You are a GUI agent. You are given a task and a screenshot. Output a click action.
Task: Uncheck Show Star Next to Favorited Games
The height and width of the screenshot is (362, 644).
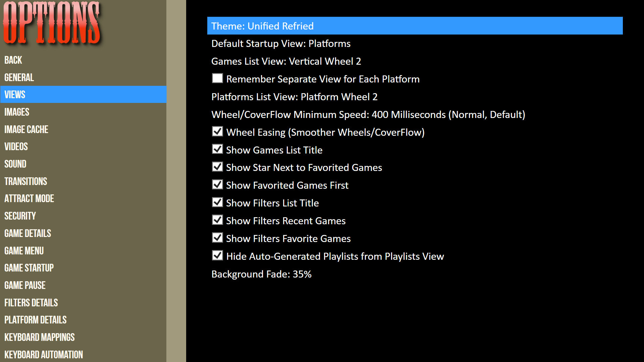[217, 167]
